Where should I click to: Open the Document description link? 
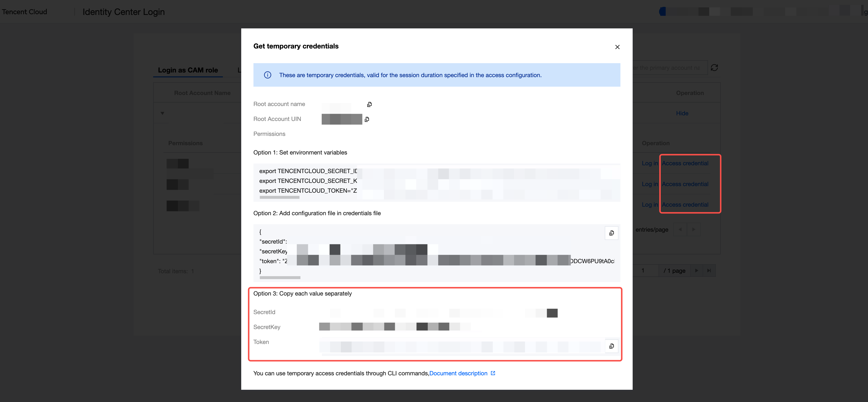coord(458,373)
